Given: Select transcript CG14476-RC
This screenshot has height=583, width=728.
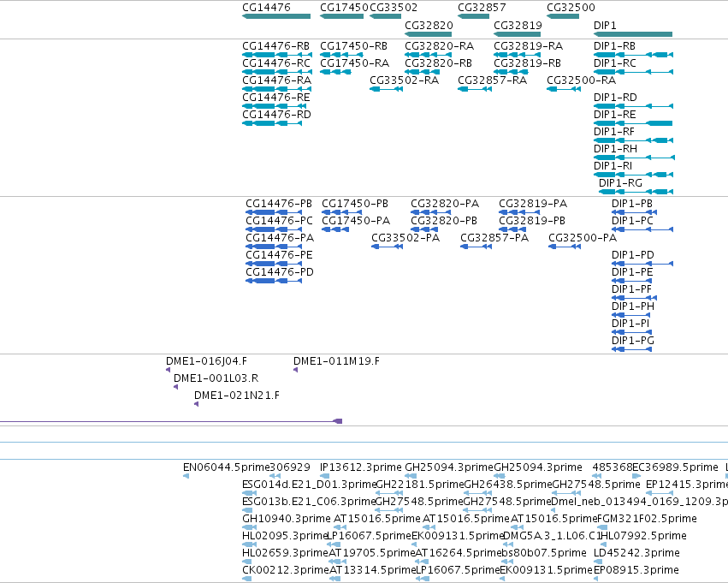Looking at the screenshot, I should pyautogui.click(x=277, y=72).
